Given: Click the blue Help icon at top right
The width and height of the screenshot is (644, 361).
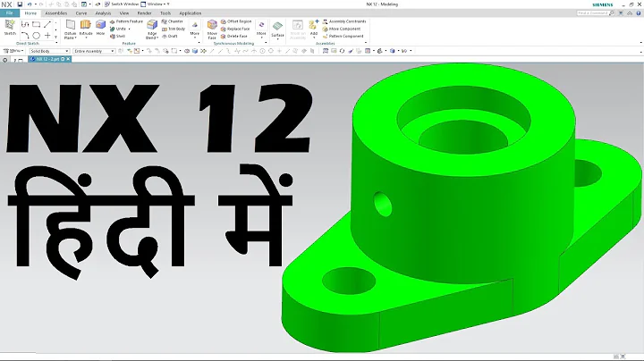Looking at the screenshot, I should [x=639, y=13].
